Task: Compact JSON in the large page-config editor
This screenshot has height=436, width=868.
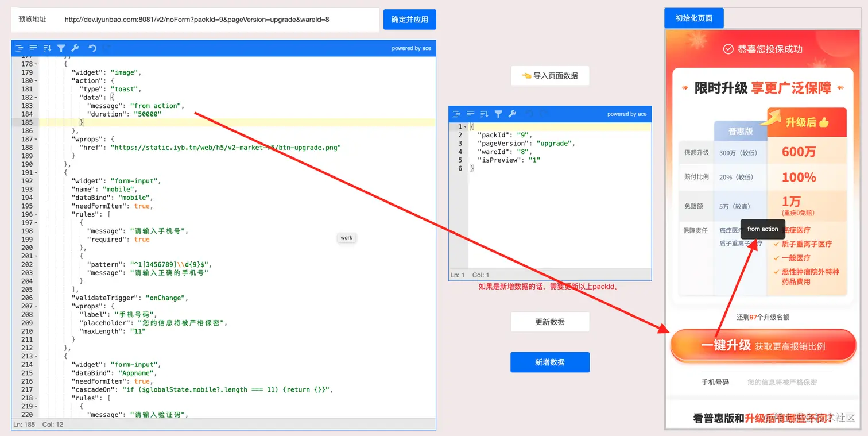Action: (x=33, y=48)
